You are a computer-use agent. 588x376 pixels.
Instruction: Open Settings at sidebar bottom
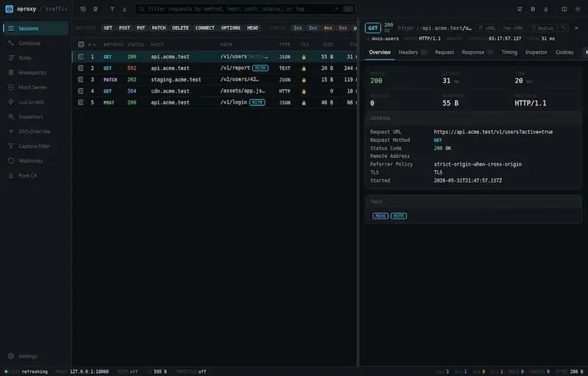pyautogui.click(x=35, y=355)
